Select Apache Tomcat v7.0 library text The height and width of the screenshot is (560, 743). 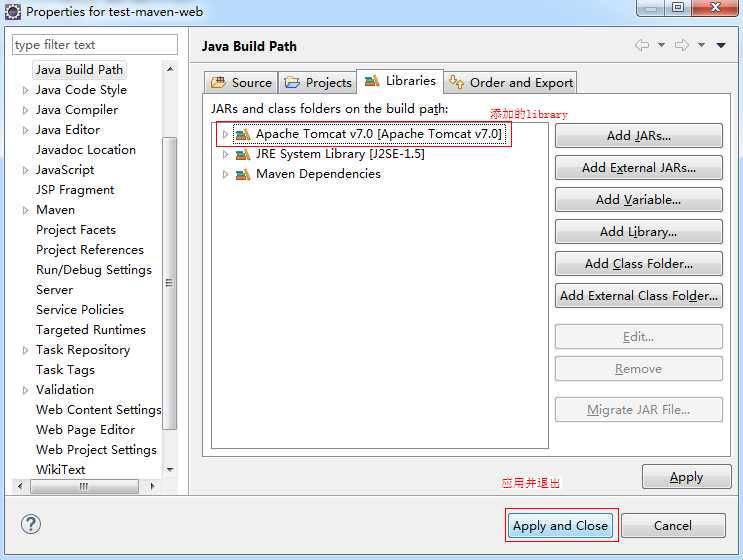coord(379,134)
